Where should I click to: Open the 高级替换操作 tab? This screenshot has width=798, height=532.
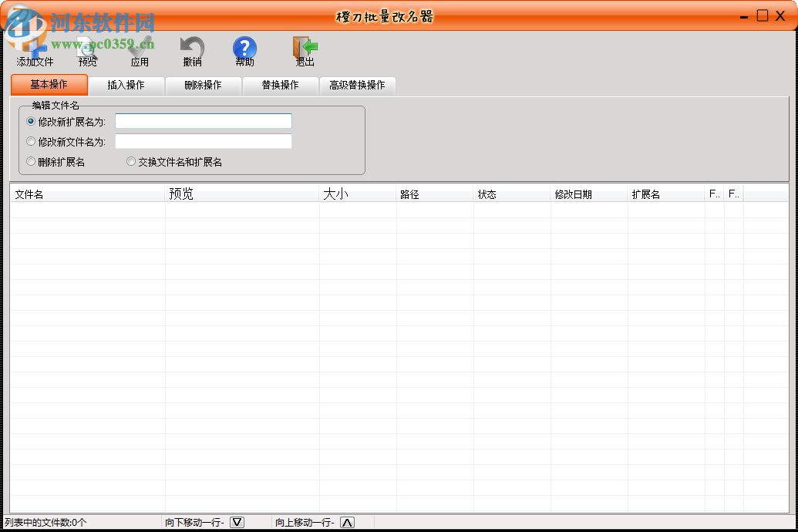[357, 86]
